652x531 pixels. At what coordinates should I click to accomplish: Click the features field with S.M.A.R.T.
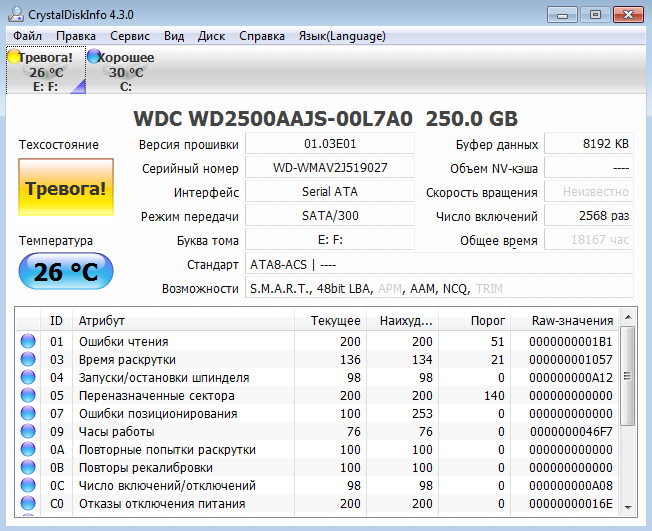coord(440,288)
